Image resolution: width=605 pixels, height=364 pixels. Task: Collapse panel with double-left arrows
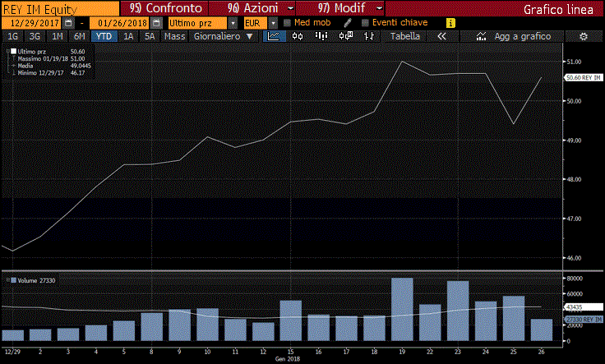pos(442,37)
